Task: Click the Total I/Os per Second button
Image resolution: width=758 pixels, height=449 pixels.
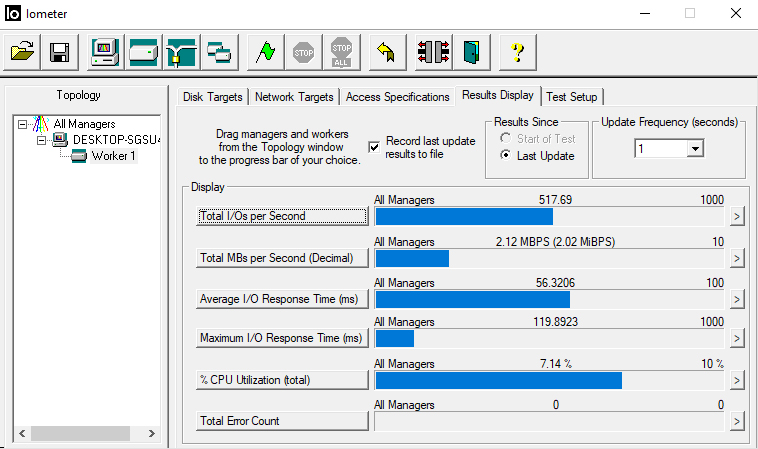Action: [282, 216]
